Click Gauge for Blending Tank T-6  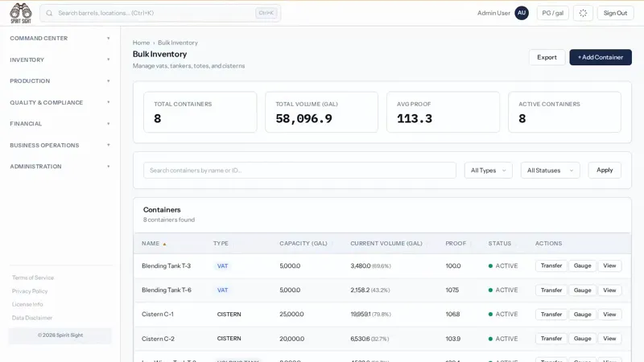coord(582,290)
